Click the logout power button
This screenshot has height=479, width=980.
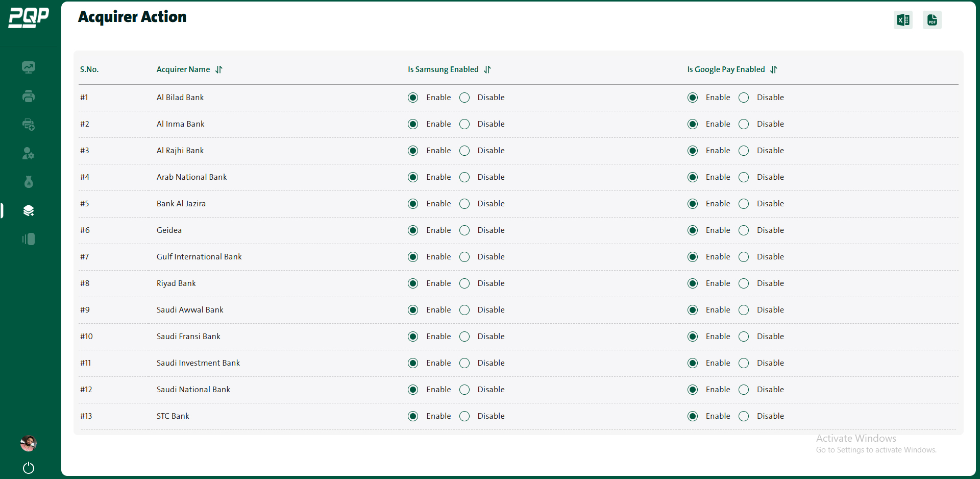pyautogui.click(x=28, y=468)
